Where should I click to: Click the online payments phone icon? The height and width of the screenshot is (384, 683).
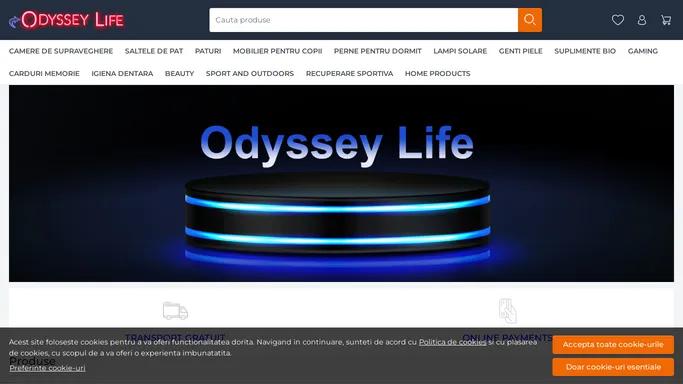tap(507, 311)
